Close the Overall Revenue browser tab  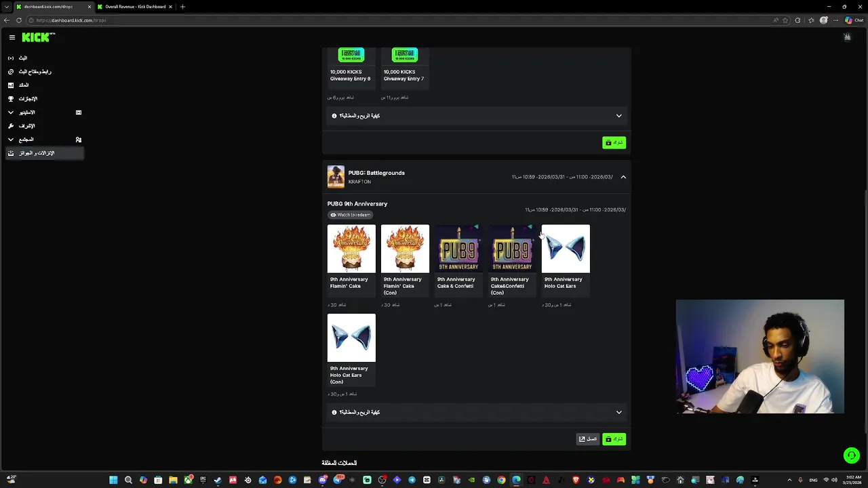click(171, 7)
